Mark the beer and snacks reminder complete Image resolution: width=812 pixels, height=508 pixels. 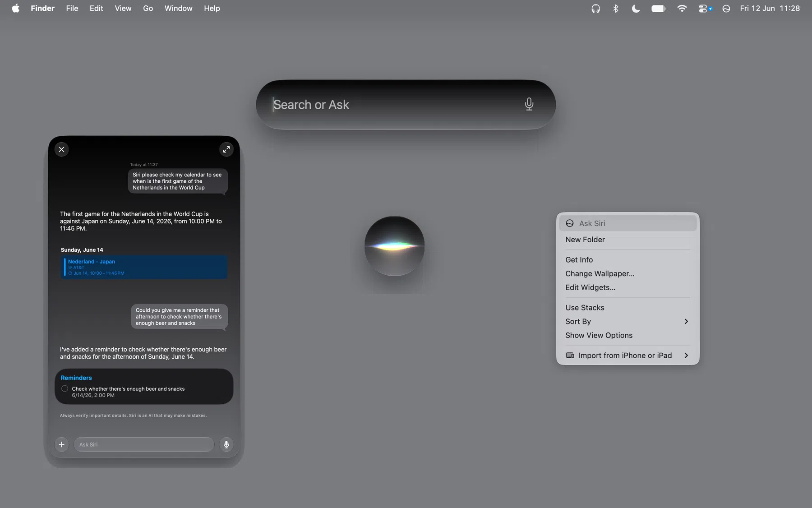[x=65, y=388]
